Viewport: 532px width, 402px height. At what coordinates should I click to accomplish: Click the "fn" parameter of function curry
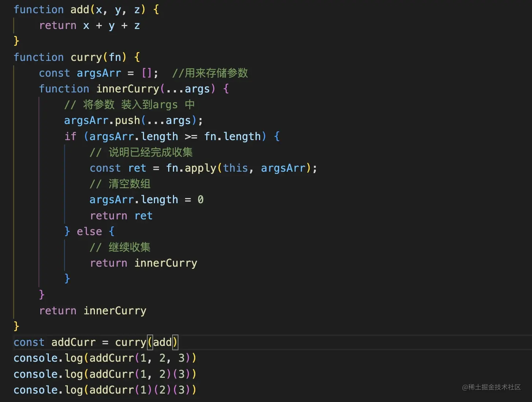(115, 57)
